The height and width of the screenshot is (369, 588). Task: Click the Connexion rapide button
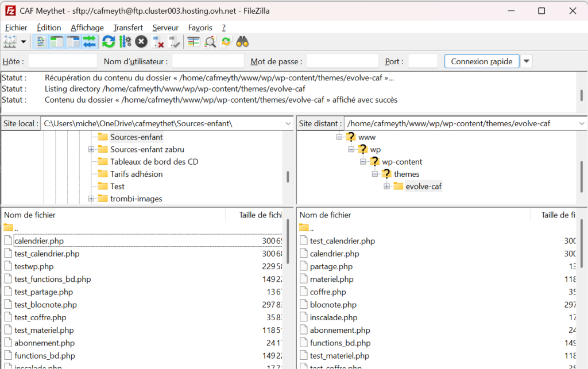(x=482, y=61)
